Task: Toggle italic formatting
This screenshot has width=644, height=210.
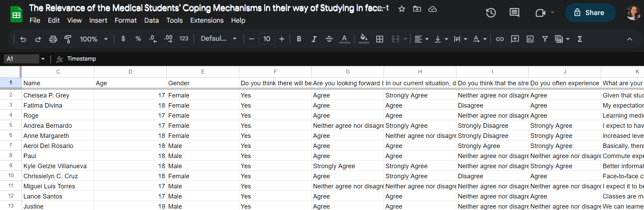Action: coord(314,39)
